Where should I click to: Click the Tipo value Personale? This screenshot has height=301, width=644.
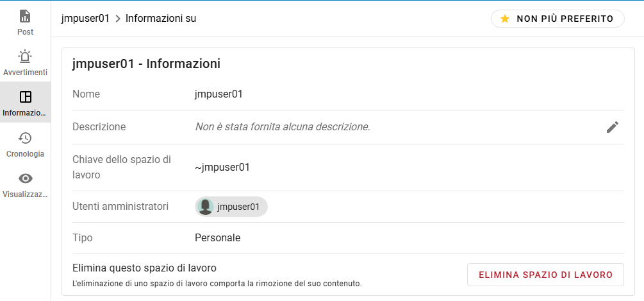click(x=217, y=237)
